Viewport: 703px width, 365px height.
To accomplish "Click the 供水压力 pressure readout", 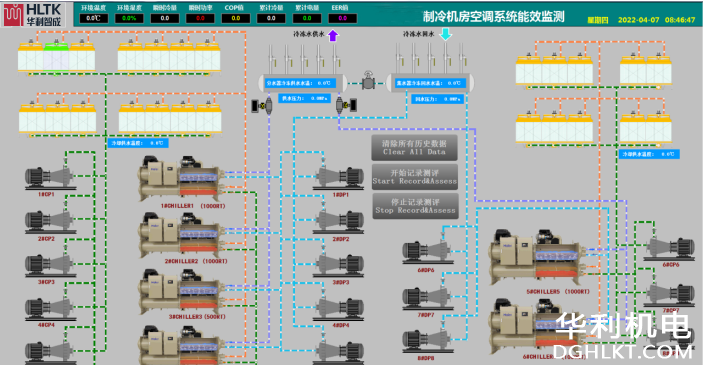I will [x=305, y=98].
